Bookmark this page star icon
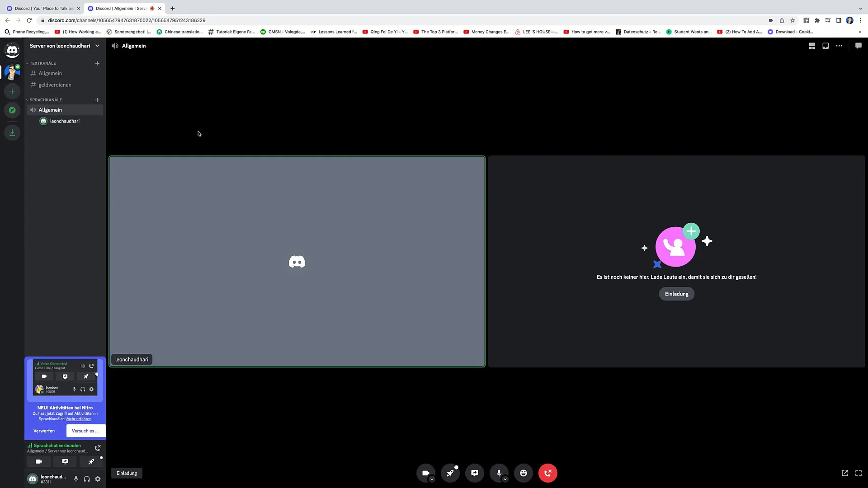868x488 pixels. [793, 20]
